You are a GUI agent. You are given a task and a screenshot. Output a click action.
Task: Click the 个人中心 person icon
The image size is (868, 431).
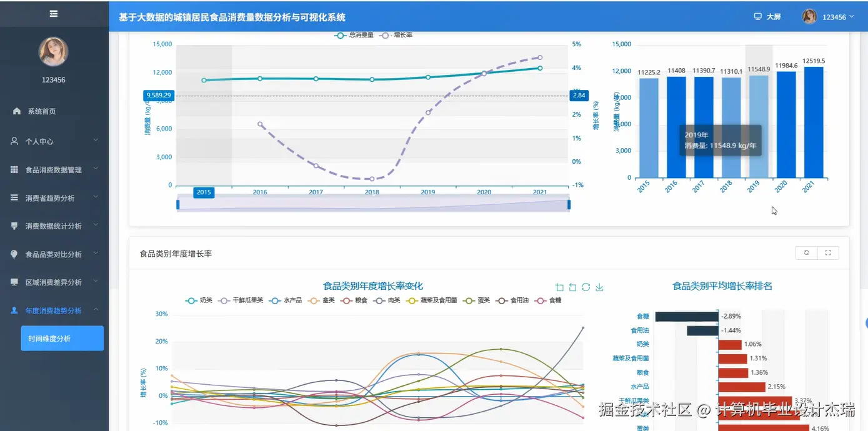click(x=14, y=141)
